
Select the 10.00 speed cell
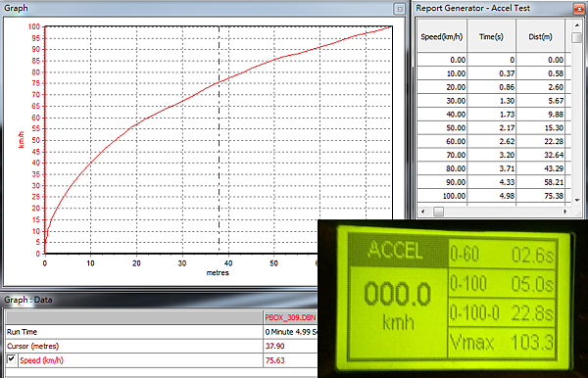pyautogui.click(x=442, y=73)
